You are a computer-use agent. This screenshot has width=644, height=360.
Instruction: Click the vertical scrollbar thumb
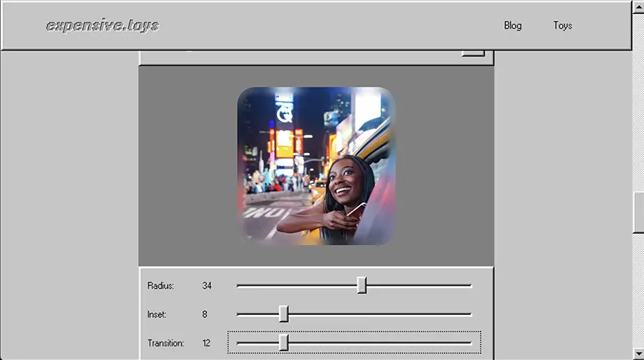(x=638, y=212)
